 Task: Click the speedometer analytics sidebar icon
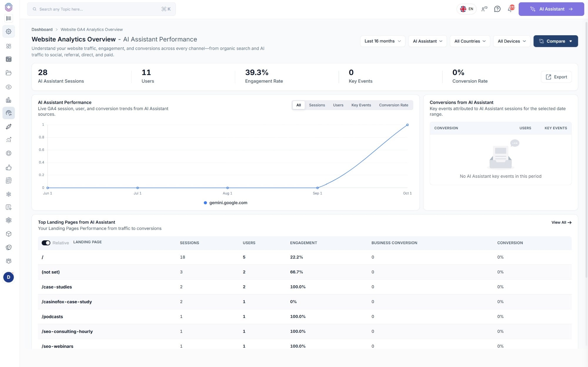pos(9,113)
